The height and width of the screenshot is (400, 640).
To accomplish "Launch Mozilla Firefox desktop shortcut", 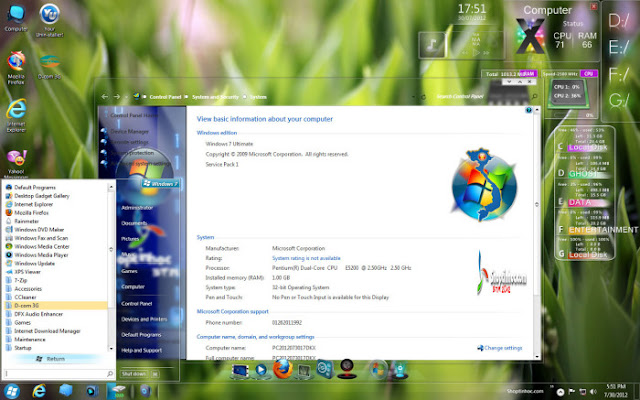I will coord(16,67).
